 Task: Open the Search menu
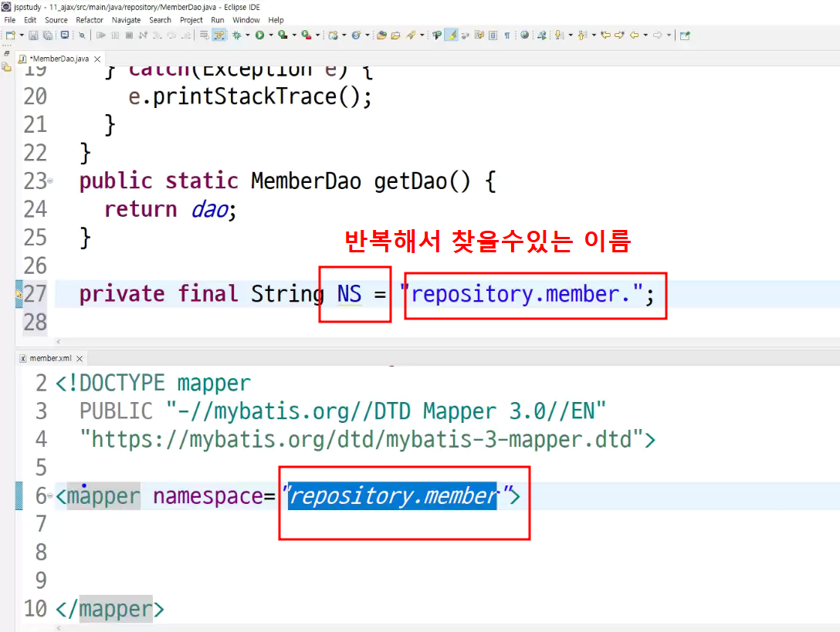(160, 20)
